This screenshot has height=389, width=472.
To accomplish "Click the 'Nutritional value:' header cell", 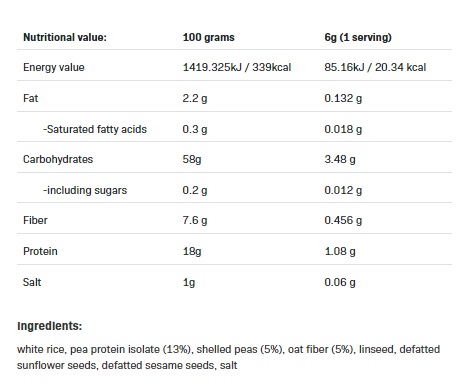I will click(x=65, y=37).
